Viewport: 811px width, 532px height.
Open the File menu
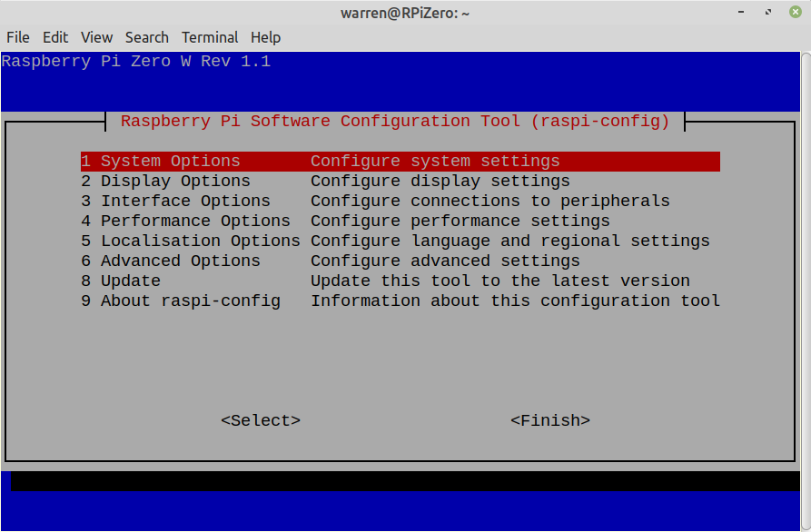click(18, 37)
